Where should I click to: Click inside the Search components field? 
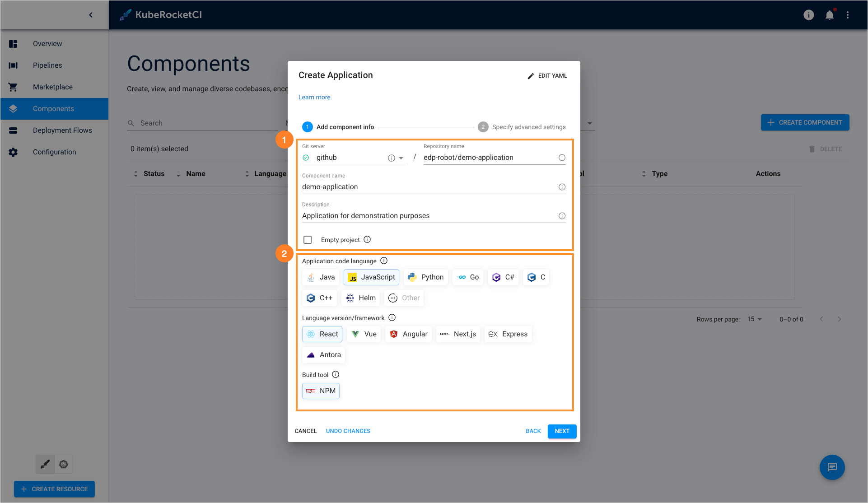pos(181,122)
